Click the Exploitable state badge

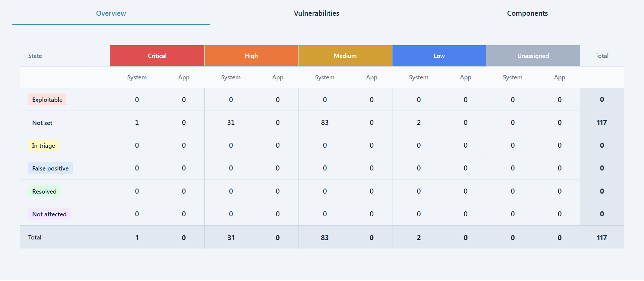tap(47, 100)
